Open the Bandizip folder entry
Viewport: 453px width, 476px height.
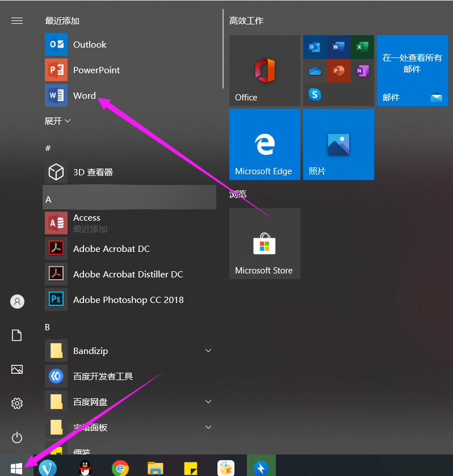pos(130,351)
